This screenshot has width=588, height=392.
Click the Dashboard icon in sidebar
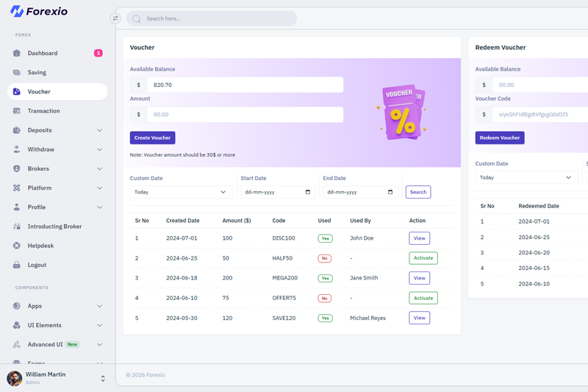(17, 53)
